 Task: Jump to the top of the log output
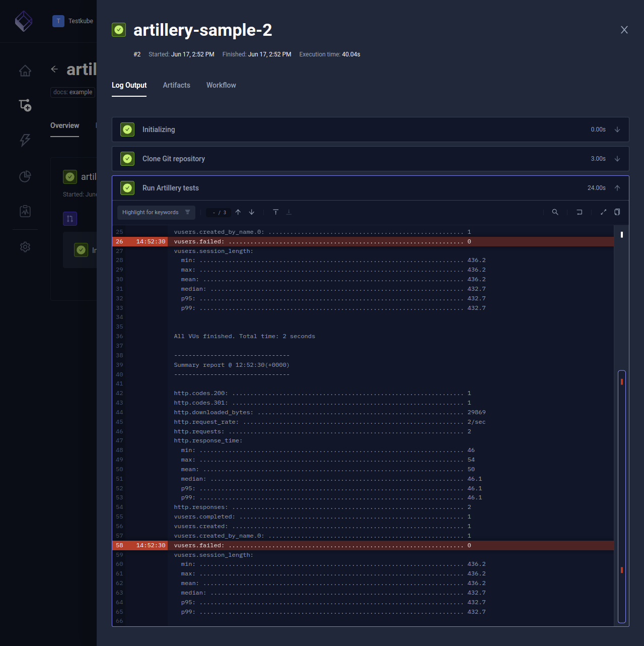275,212
